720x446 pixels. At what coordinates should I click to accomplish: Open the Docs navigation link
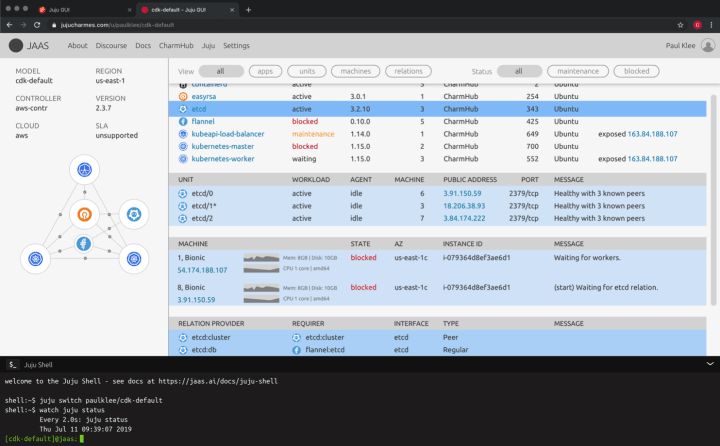pos(143,45)
